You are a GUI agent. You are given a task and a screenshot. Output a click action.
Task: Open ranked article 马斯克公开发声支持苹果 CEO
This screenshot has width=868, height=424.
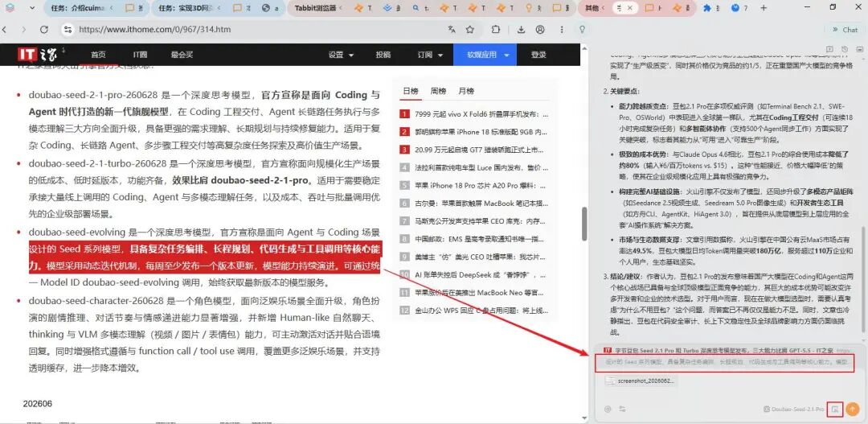(x=481, y=220)
